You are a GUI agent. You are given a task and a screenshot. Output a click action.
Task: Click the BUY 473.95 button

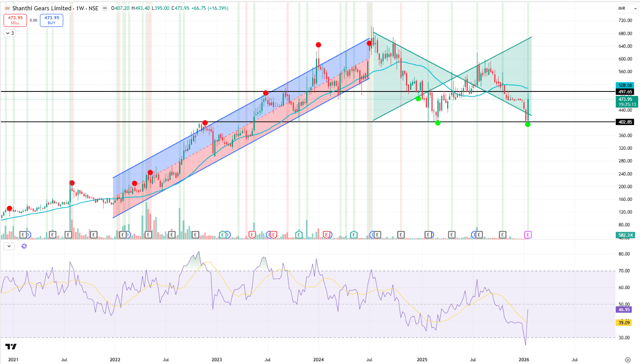point(52,20)
